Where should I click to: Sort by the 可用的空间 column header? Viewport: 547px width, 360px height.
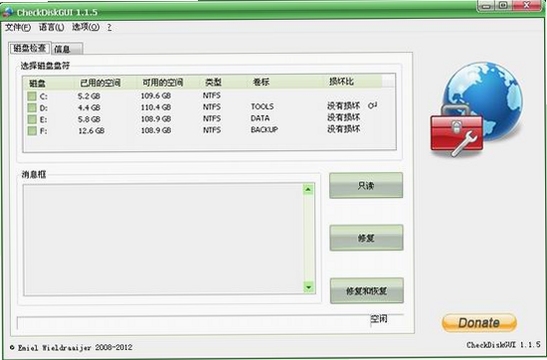pyautogui.click(x=168, y=82)
